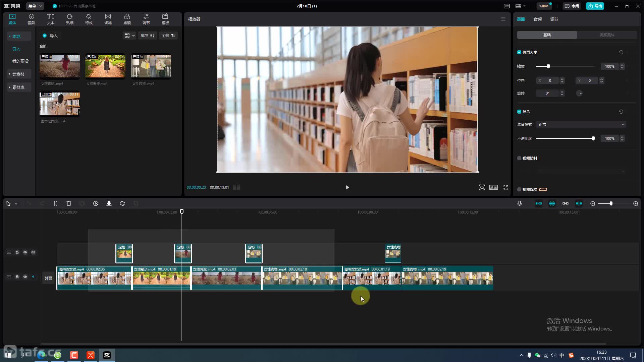Toggle lock on the main video track
Screen dimensions: 644x362
[17, 277]
